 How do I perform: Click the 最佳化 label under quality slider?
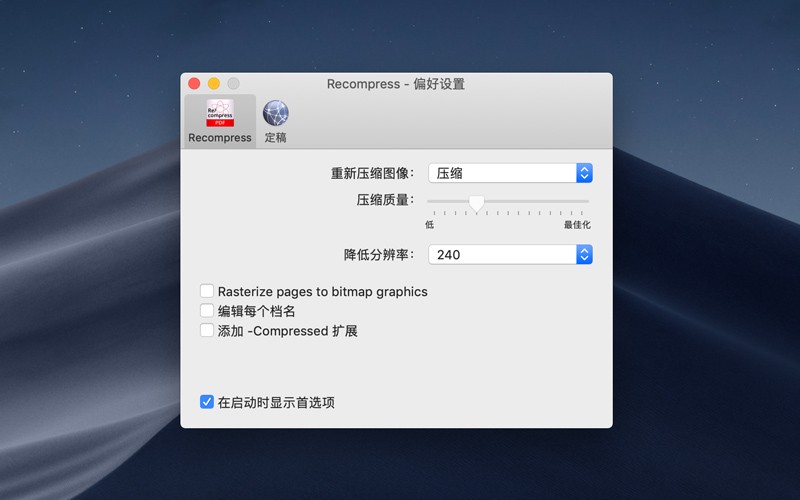click(x=577, y=224)
